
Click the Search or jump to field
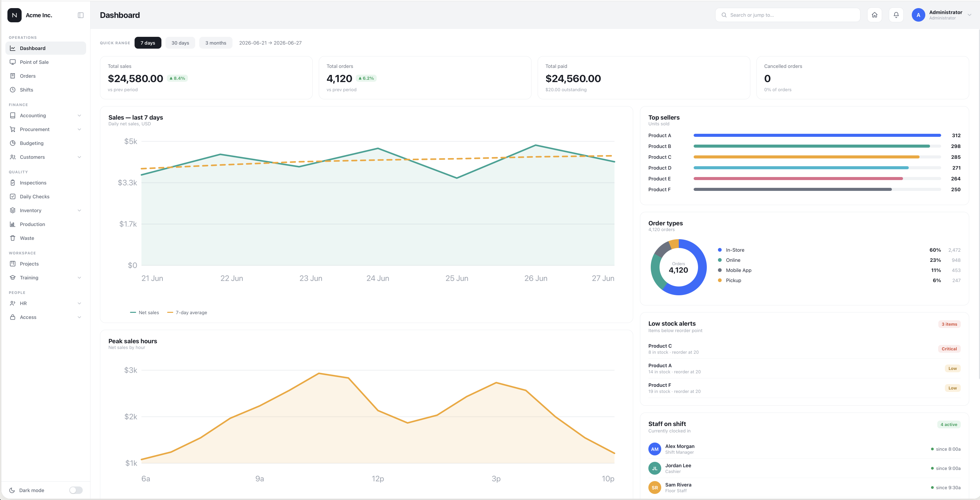[788, 15]
